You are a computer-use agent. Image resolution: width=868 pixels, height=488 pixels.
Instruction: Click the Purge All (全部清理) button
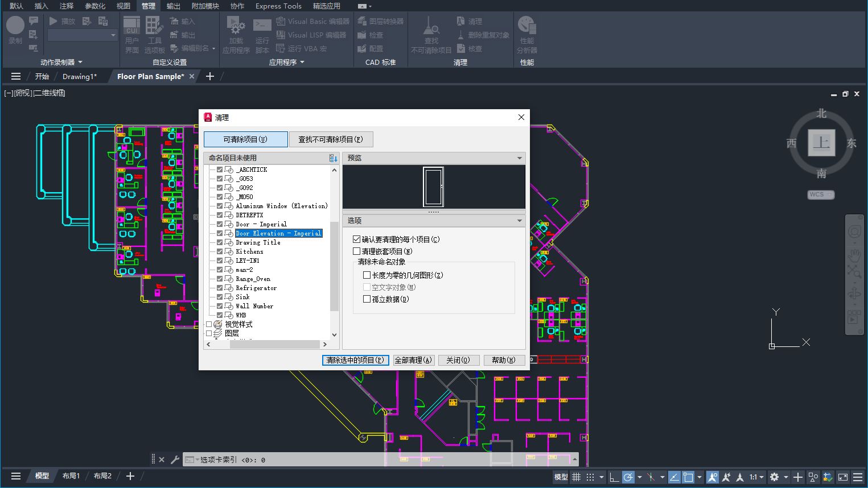pyautogui.click(x=413, y=360)
